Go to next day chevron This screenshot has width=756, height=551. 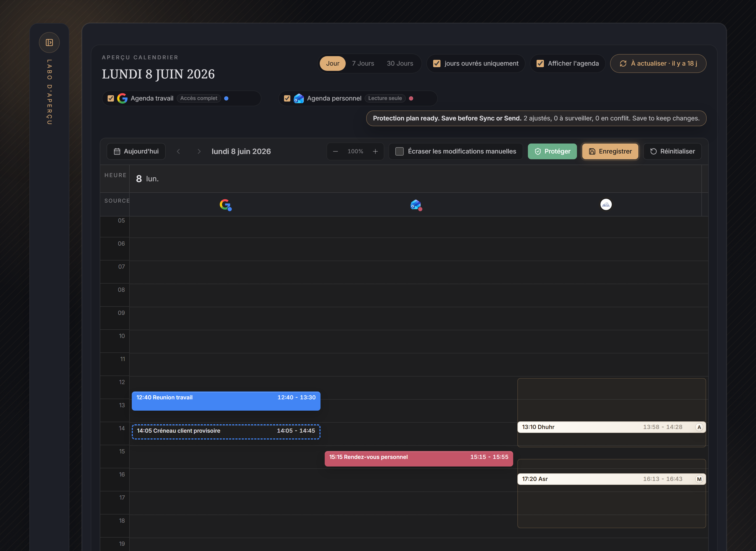[199, 151]
